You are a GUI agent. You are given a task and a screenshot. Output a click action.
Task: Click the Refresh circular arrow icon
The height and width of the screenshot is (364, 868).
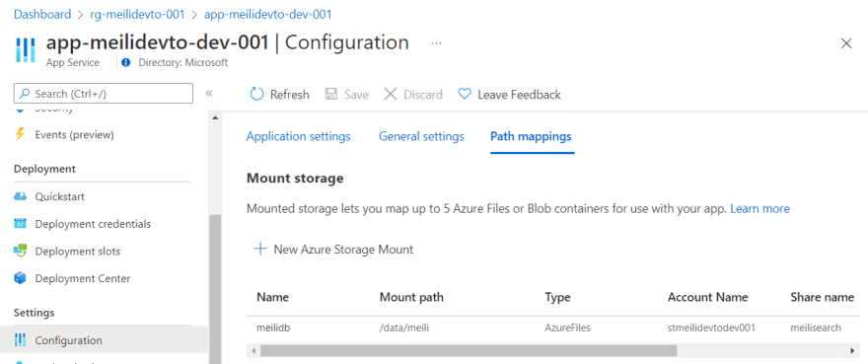click(x=256, y=94)
